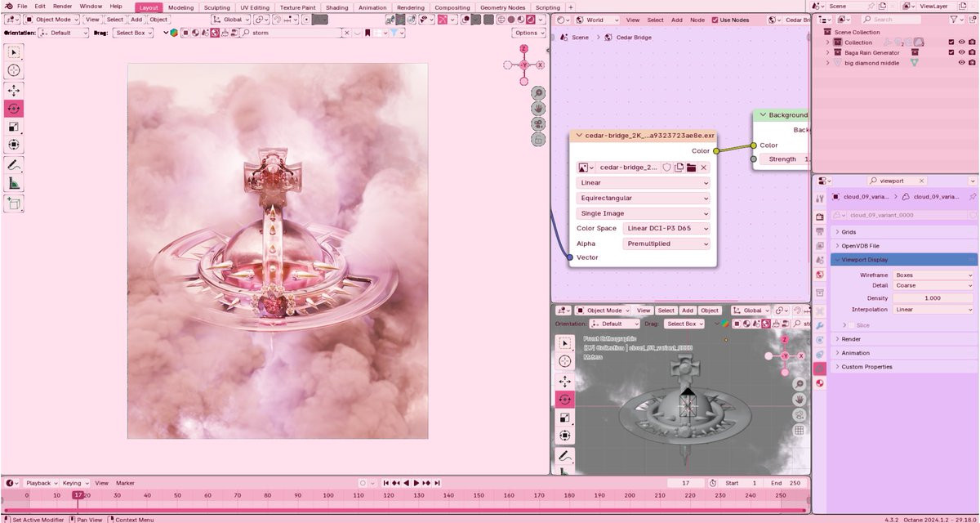Open the File menu
980x523 pixels.
[22, 6]
